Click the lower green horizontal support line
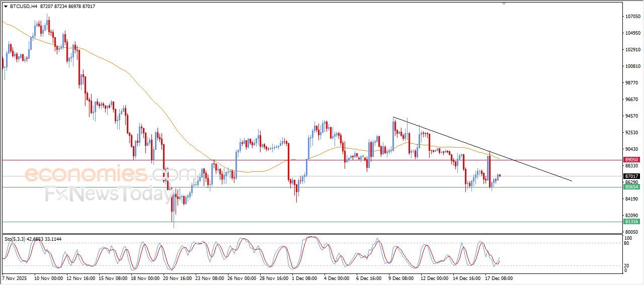This screenshot has width=644, height=285. (x=302, y=222)
